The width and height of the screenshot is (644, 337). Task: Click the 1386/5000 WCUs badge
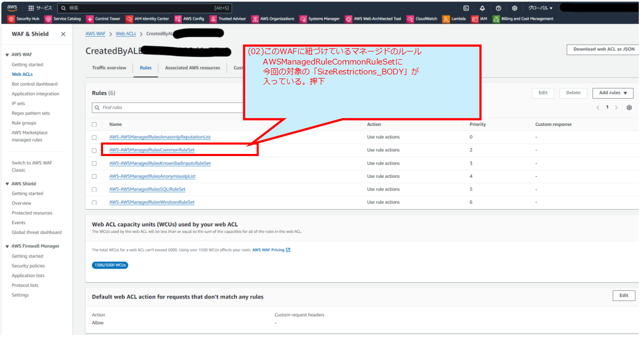click(x=110, y=265)
